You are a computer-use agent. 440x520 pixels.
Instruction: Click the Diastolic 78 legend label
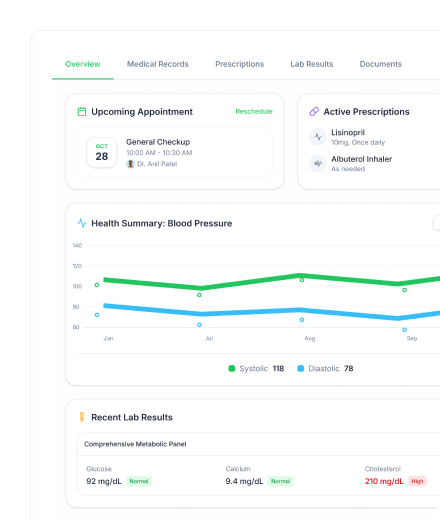331,368
